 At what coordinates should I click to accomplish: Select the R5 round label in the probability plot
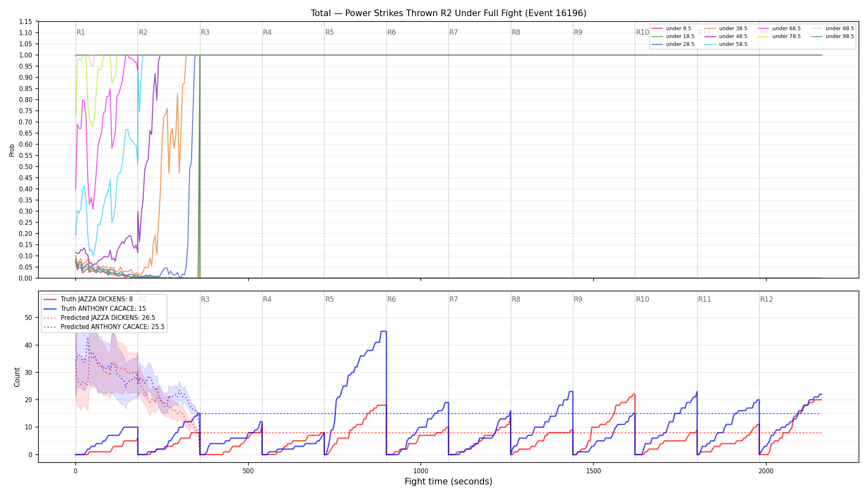click(x=329, y=32)
